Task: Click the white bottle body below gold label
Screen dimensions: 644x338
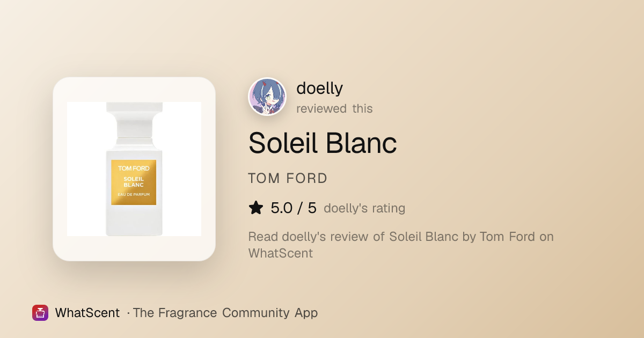Action: [134, 220]
